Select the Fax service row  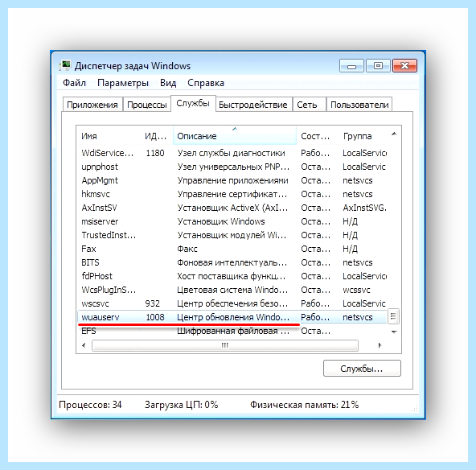(x=232, y=249)
